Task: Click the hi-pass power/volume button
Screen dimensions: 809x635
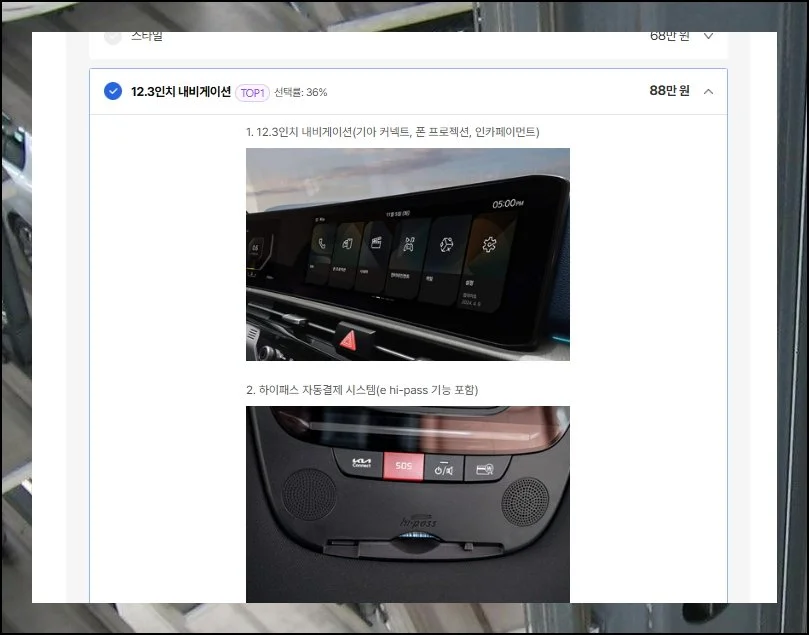Action: (x=444, y=467)
